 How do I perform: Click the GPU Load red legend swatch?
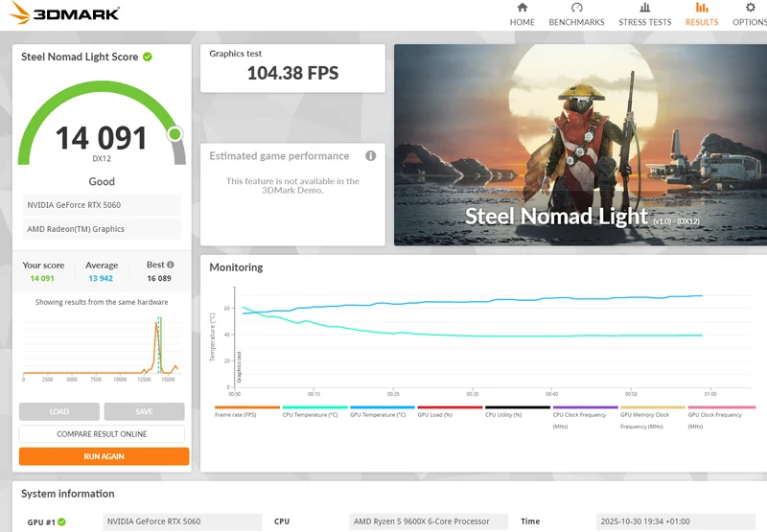point(450,406)
